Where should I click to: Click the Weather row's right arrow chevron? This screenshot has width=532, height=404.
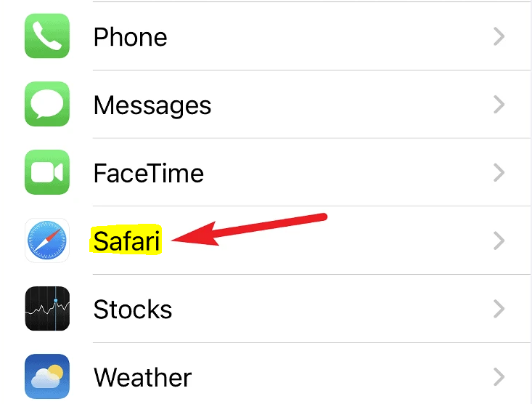tap(499, 377)
